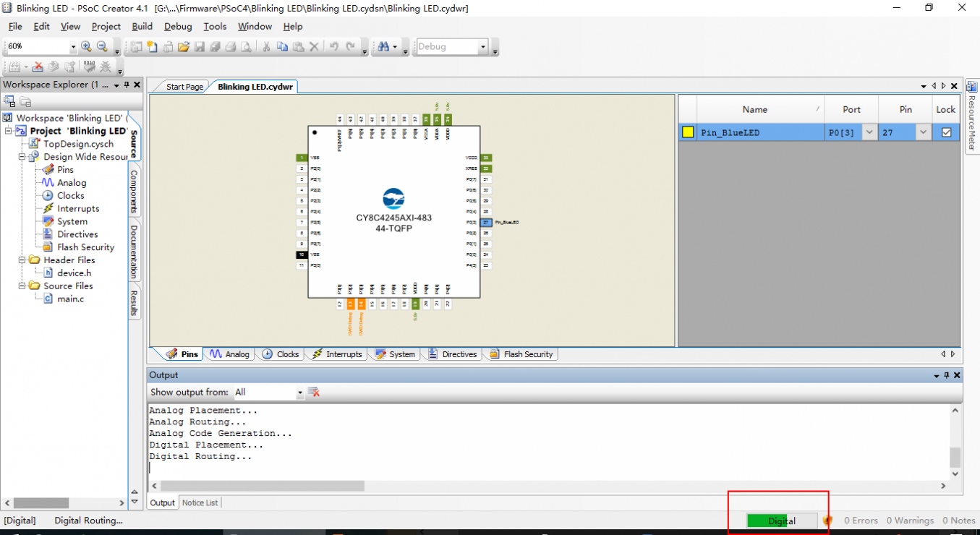
Task: Toggle the Lock checkbox for Pin_BlueLED
Action: click(x=946, y=132)
